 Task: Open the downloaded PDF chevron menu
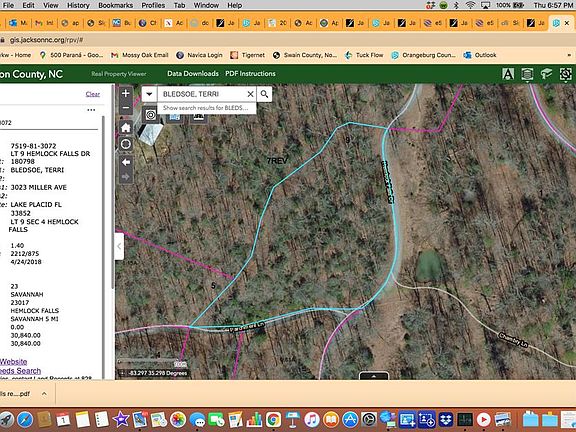(44, 393)
